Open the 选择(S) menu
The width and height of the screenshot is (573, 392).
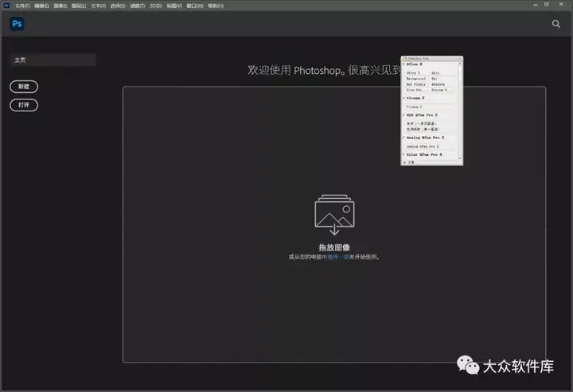(x=118, y=6)
